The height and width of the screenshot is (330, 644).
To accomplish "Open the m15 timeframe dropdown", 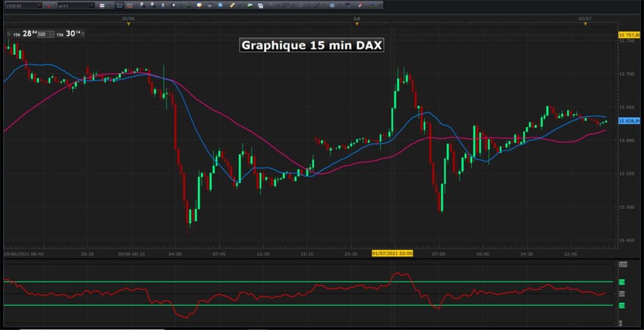I will (75, 6).
